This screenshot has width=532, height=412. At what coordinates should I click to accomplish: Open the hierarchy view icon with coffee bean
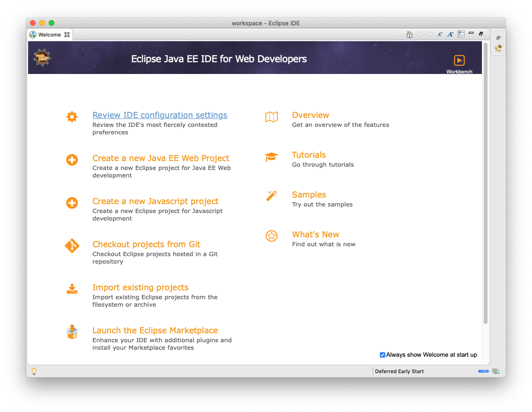[x=498, y=48]
